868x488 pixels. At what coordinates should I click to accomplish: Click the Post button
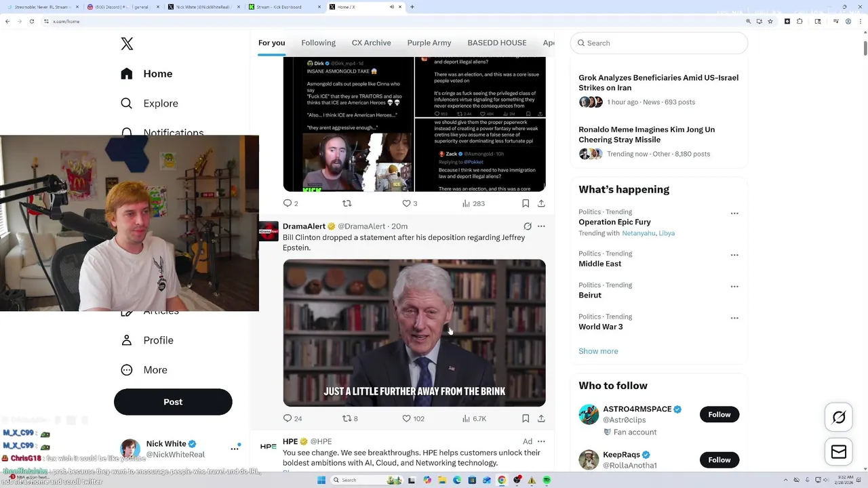pos(173,402)
